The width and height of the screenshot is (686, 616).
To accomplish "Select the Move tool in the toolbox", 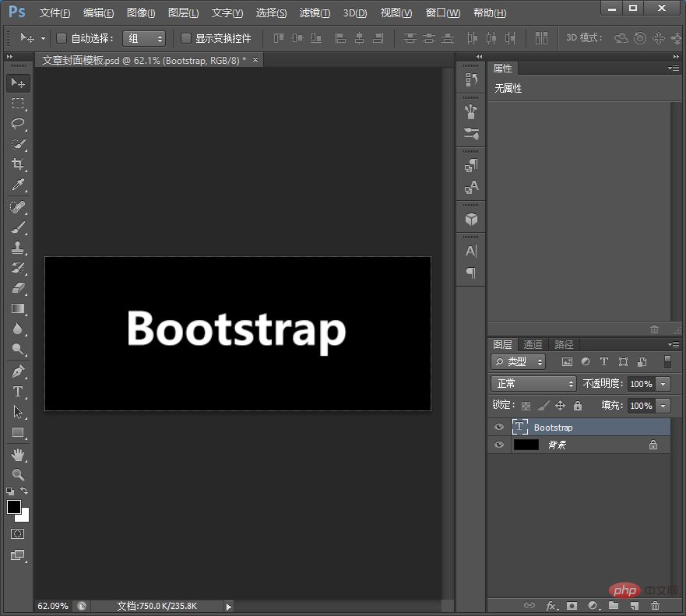I will pos(18,83).
